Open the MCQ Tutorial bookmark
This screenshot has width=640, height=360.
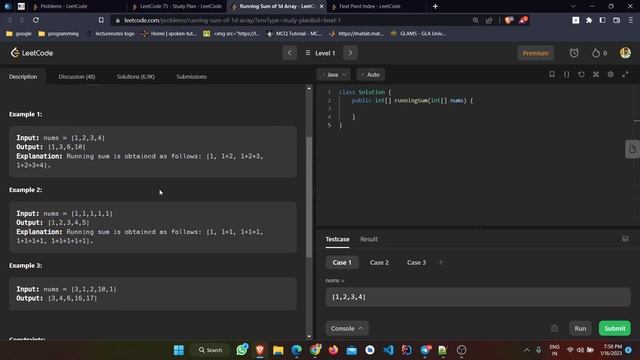(x=294, y=33)
